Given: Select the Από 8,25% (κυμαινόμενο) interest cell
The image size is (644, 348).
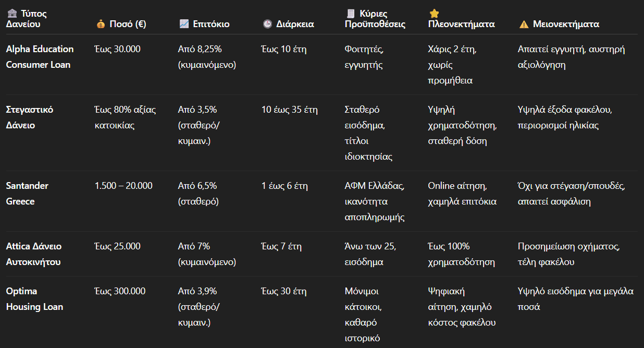Looking at the screenshot, I should tap(207, 57).
